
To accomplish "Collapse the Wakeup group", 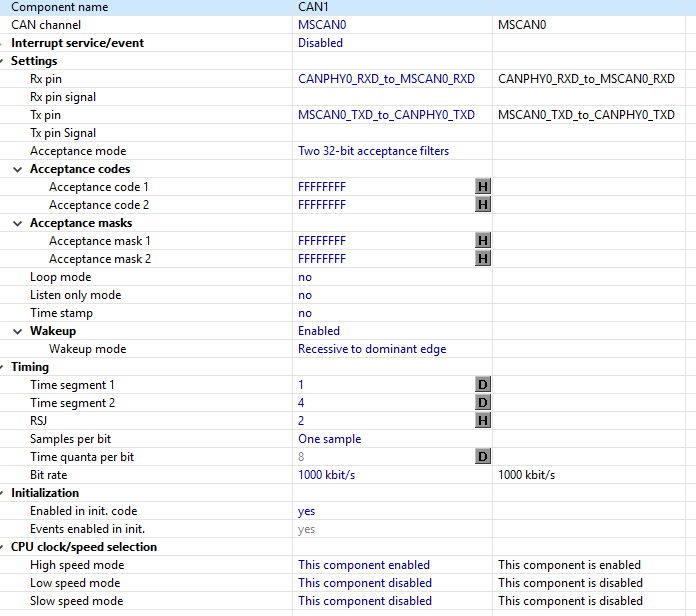I will pyautogui.click(x=18, y=331).
